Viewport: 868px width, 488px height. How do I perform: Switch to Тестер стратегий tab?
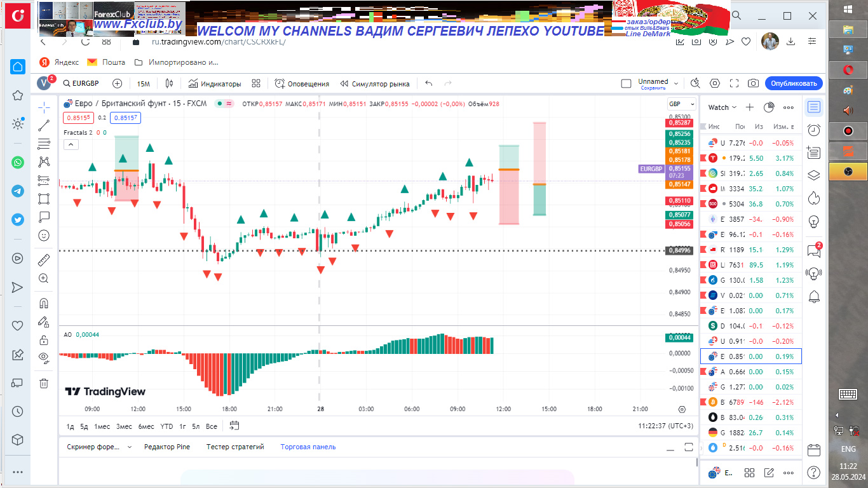pos(235,447)
